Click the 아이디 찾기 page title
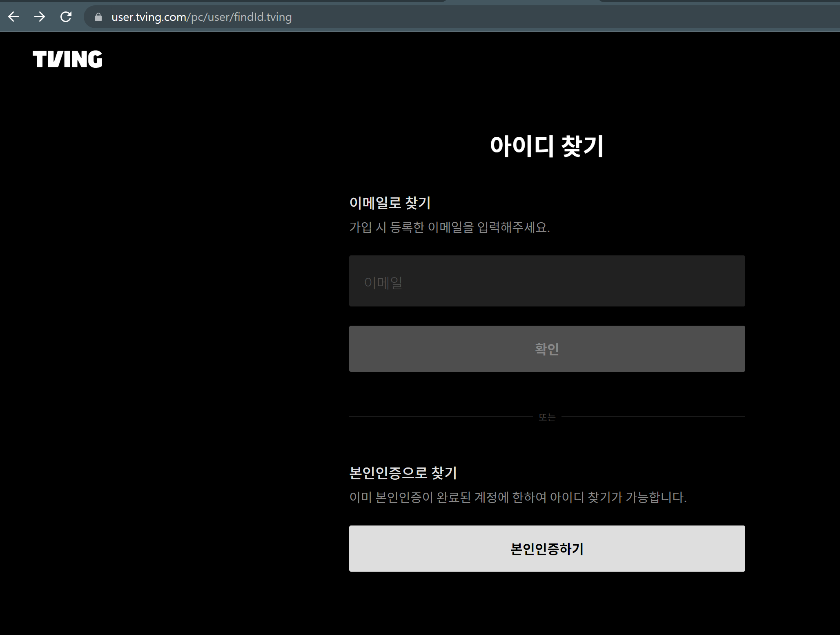The height and width of the screenshot is (635, 840). tap(546, 146)
